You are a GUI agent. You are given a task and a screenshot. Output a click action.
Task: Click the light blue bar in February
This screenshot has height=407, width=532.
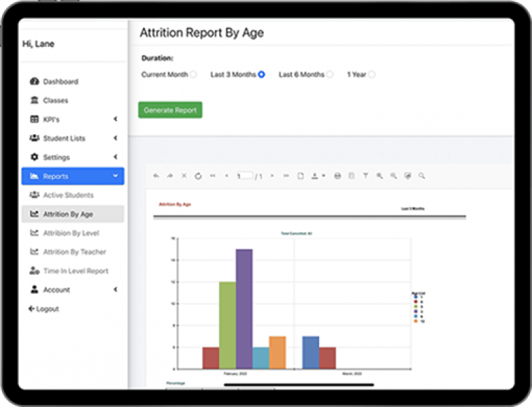coord(261,358)
